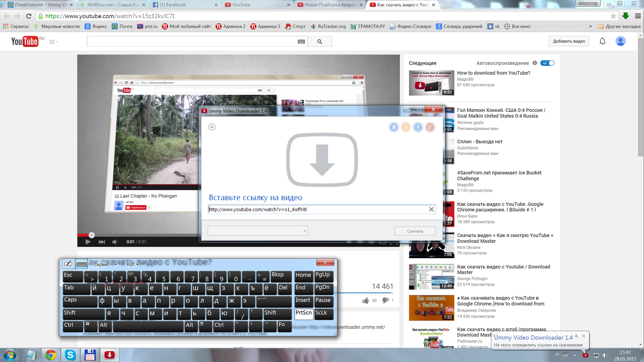Show autoplay info icon

click(535, 63)
